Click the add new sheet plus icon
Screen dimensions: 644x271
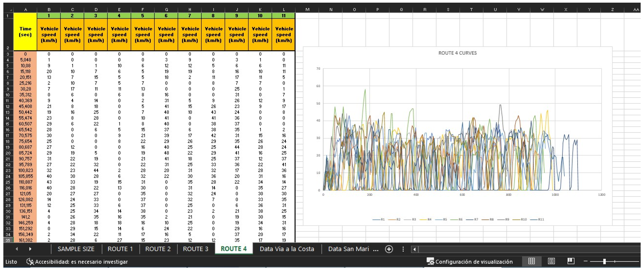[389, 249]
